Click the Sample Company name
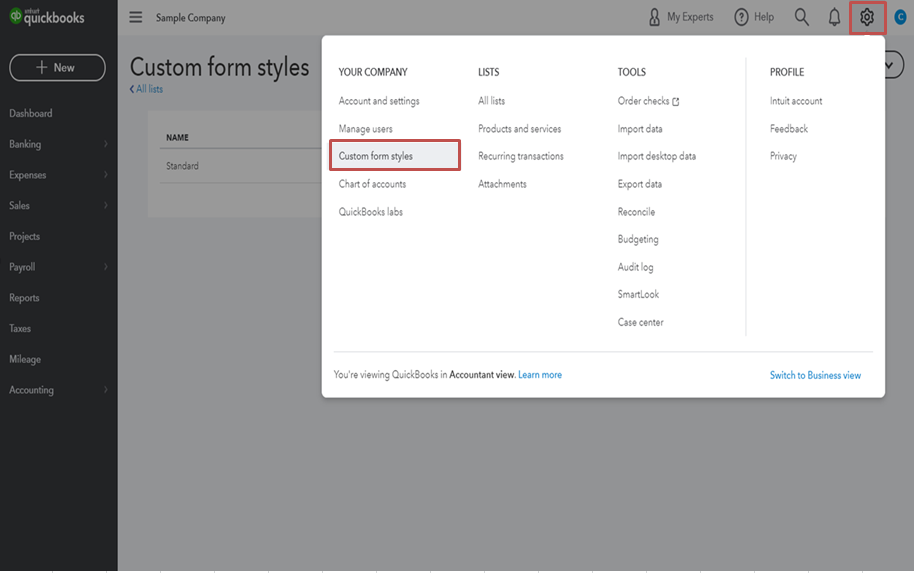The height and width of the screenshot is (573, 914). (190, 17)
